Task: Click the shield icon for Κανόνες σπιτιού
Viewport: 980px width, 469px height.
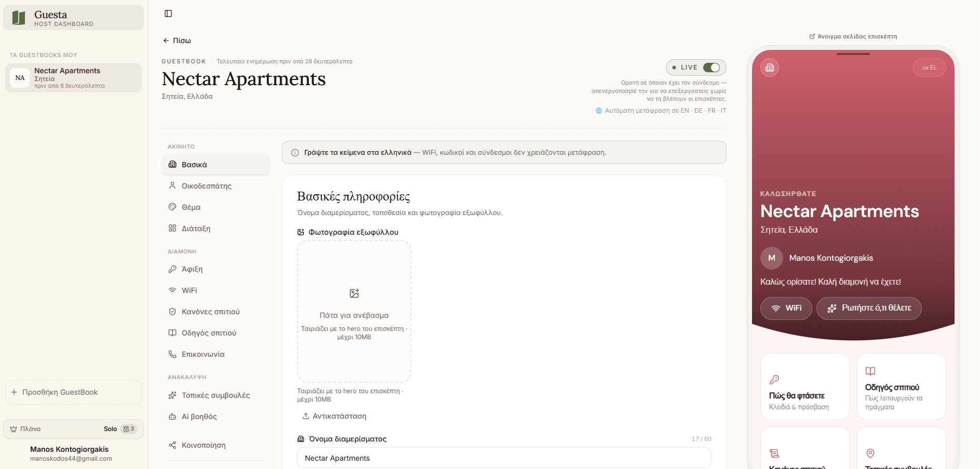Action: pyautogui.click(x=172, y=312)
